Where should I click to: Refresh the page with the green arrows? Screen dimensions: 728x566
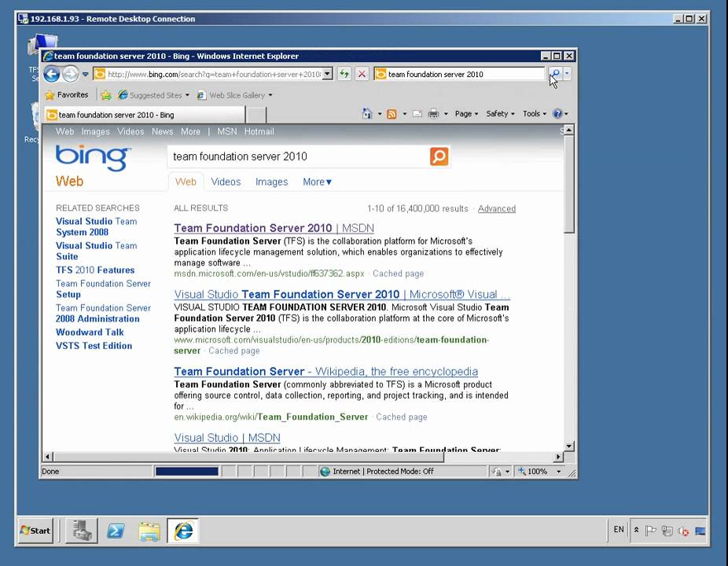pyautogui.click(x=344, y=74)
